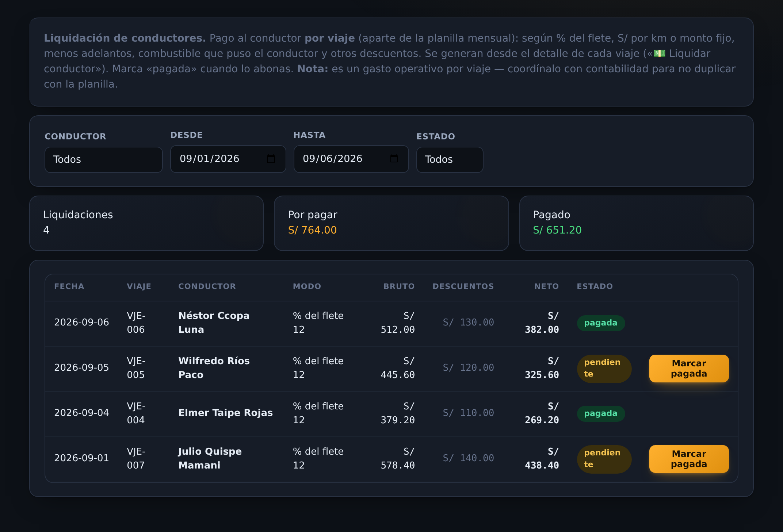Click the pagada badge for Elmer Taipe Rojas
Viewport: 783px width, 532px height.
pos(601,413)
